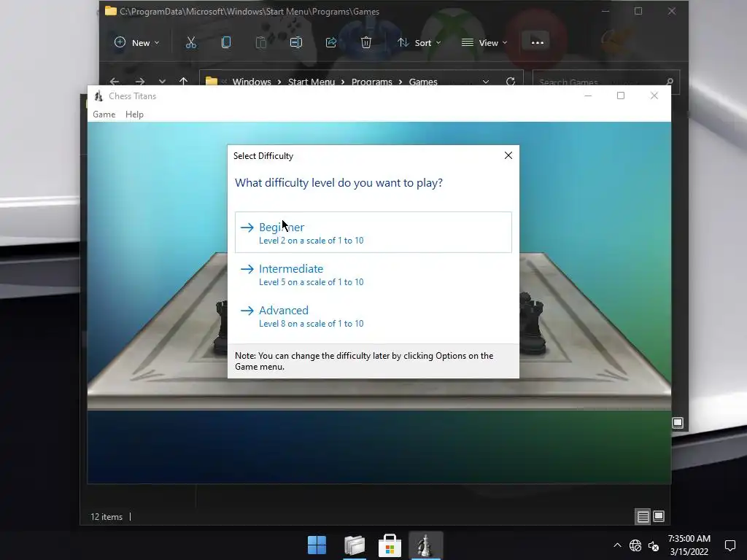Minimize the Chess Titans window
The image size is (747, 560).
(588, 96)
